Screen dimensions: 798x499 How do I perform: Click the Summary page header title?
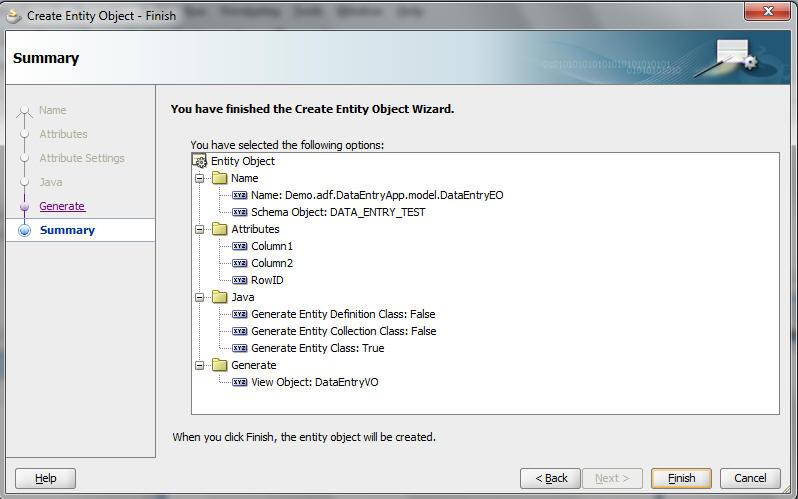(x=46, y=58)
